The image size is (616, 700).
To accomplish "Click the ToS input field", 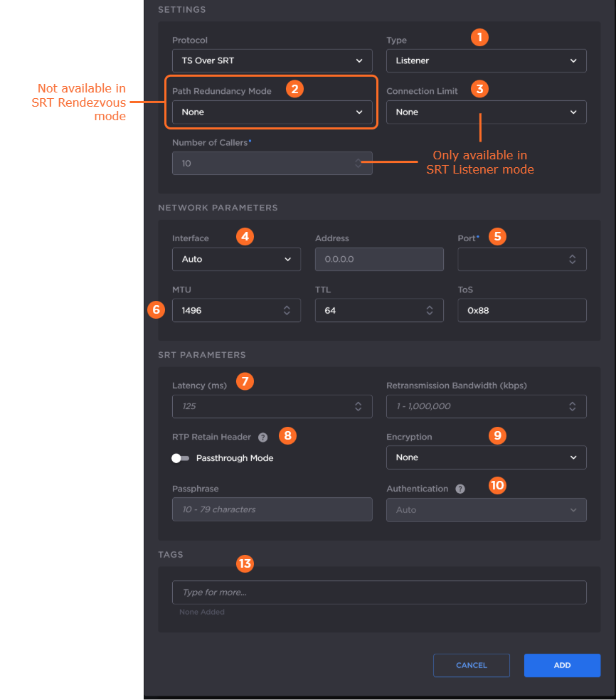I will pos(521,310).
